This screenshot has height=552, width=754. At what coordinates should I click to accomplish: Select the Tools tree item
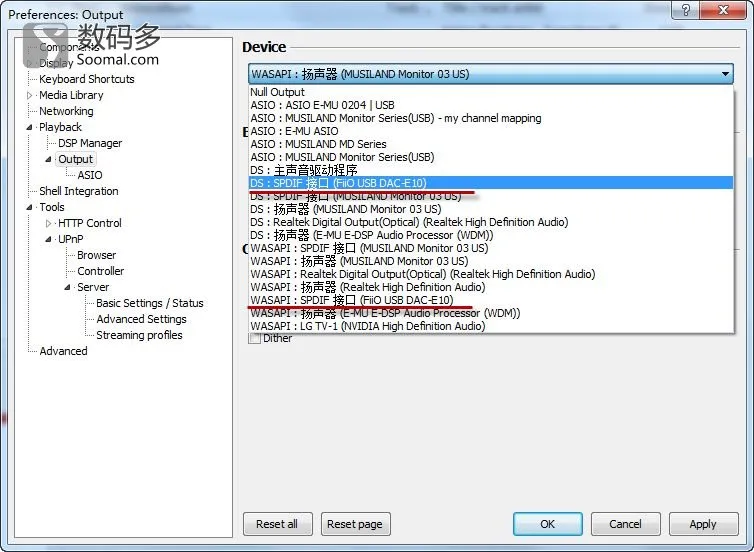52,207
